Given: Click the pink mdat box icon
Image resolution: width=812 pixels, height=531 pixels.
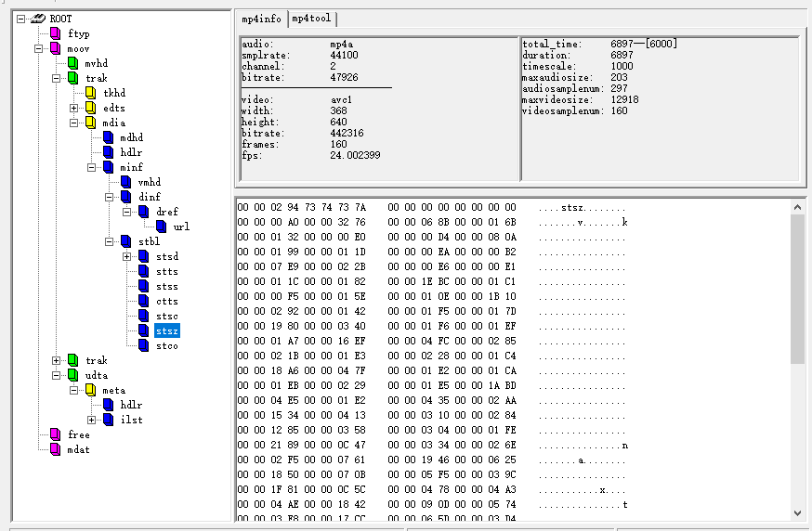Looking at the screenshot, I should click(x=56, y=449).
